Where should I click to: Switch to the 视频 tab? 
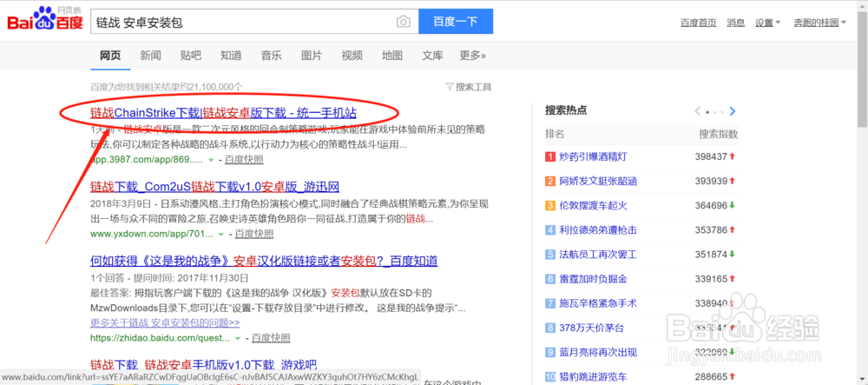[x=352, y=56]
